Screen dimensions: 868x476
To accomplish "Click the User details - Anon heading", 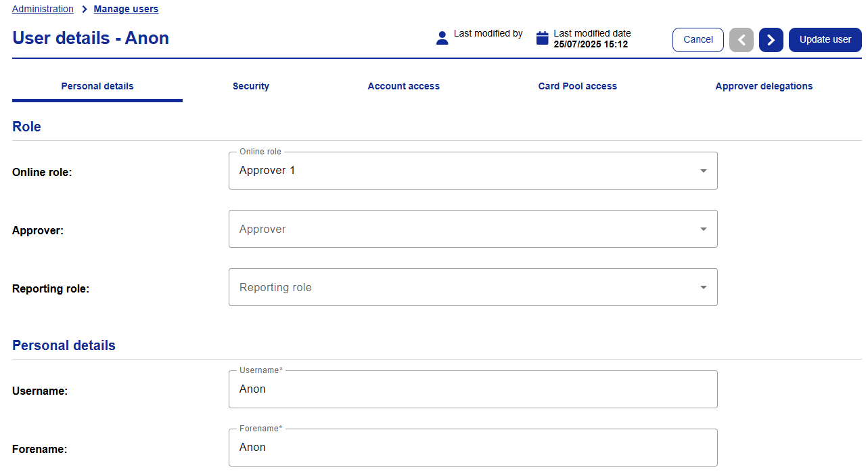I will pos(91,38).
